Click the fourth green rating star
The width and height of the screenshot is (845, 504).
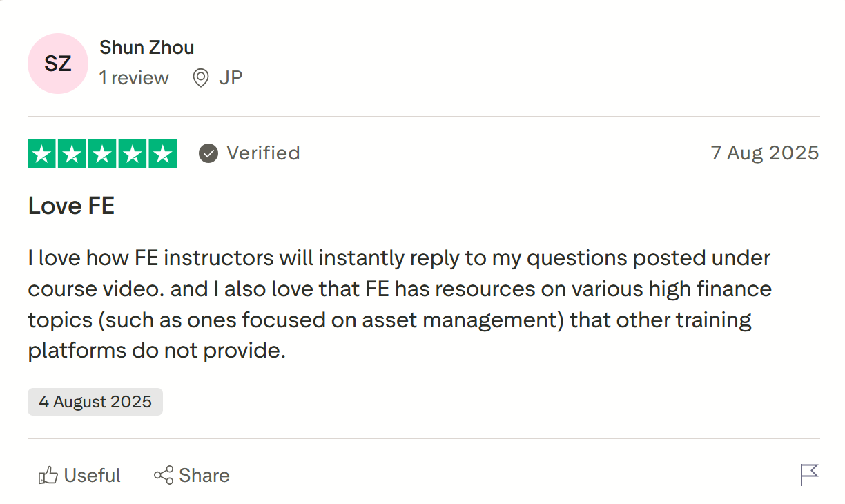coord(132,153)
